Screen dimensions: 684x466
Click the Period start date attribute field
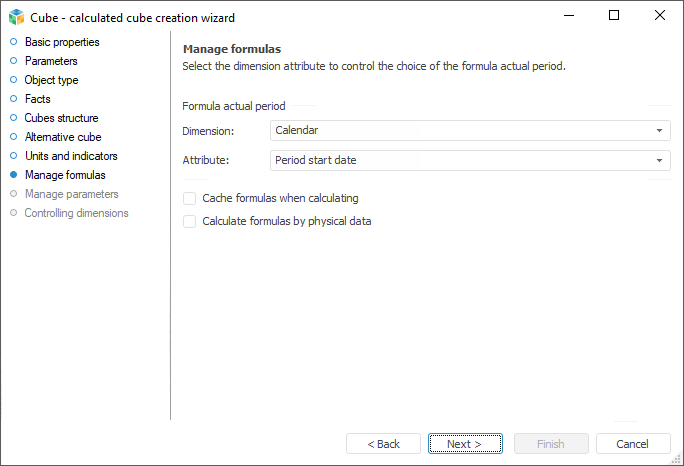coord(460,160)
